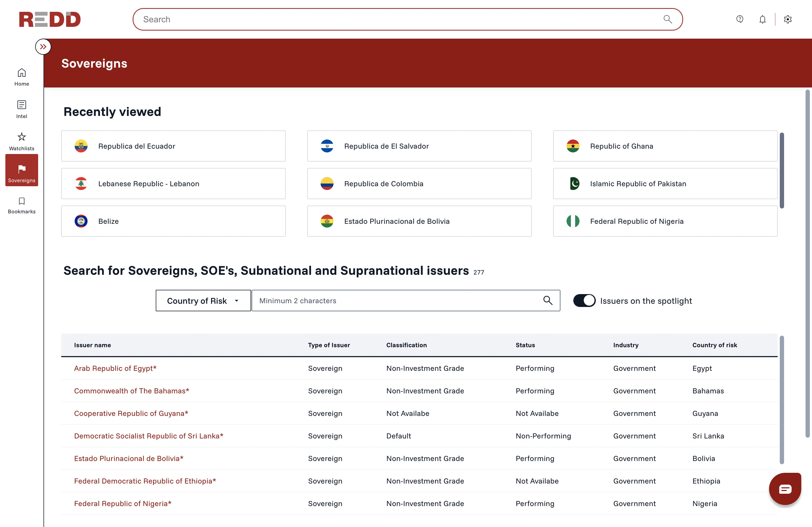Open Country of Risk dropdown
Screen dimensions: 812x527
click(x=203, y=301)
